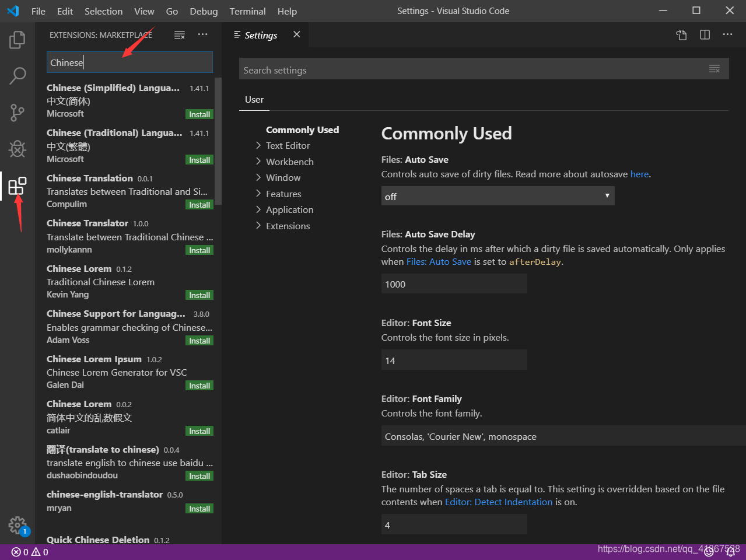The width and height of the screenshot is (746, 560).
Task: Expand the Text Editor settings group
Action: coord(288,145)
